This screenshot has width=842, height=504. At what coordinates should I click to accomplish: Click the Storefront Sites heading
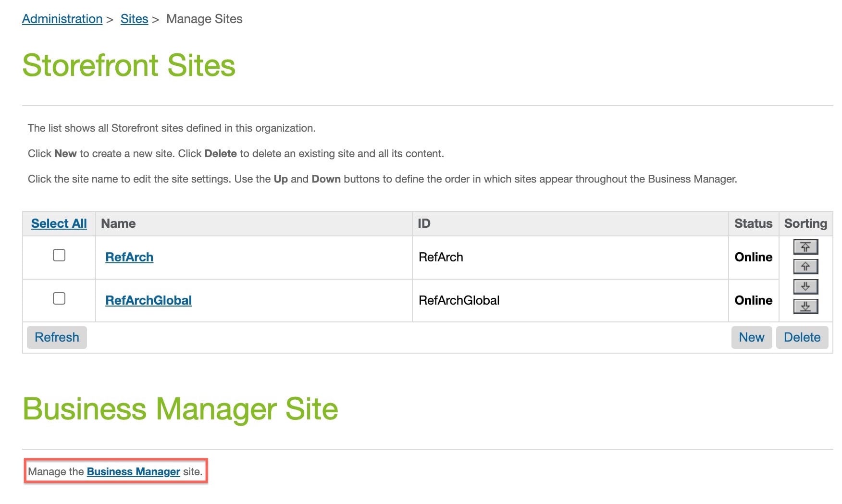129,65
